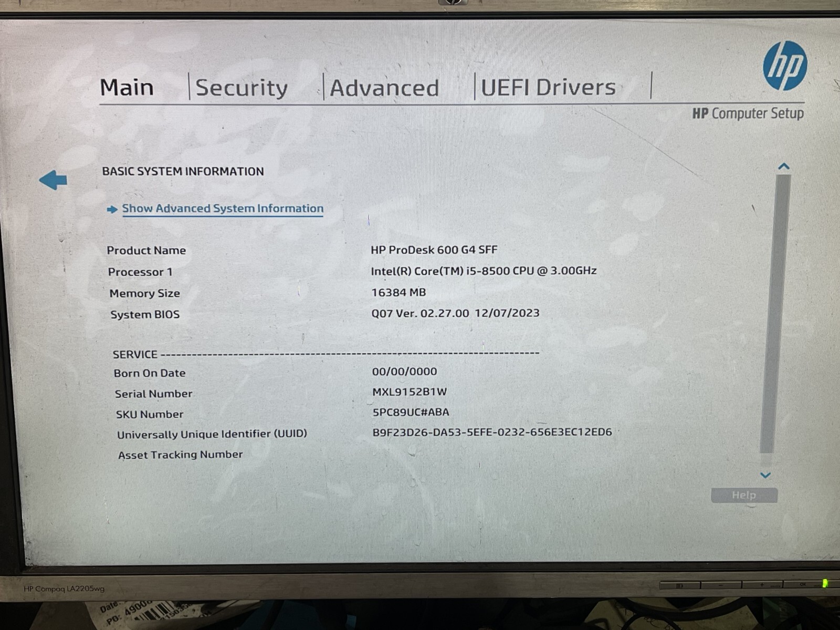Select value HP ProDesk 600 G4 SFF
This screenshot has height=630, width=840.
[434, 250]
